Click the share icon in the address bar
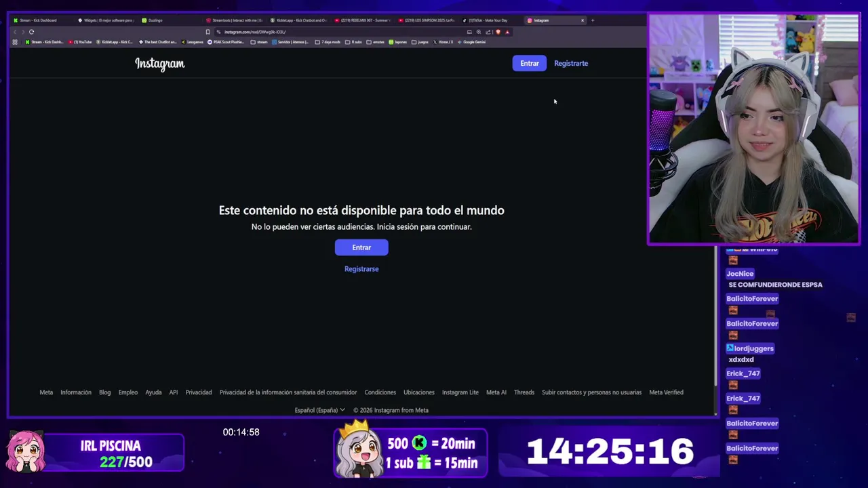Viewport: 868px width, 488px height. point(488,32)
